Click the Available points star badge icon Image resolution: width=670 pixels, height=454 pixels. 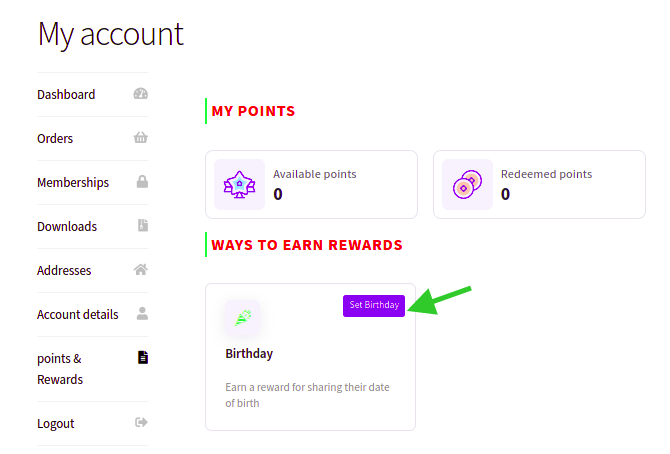tap(239, 185)
